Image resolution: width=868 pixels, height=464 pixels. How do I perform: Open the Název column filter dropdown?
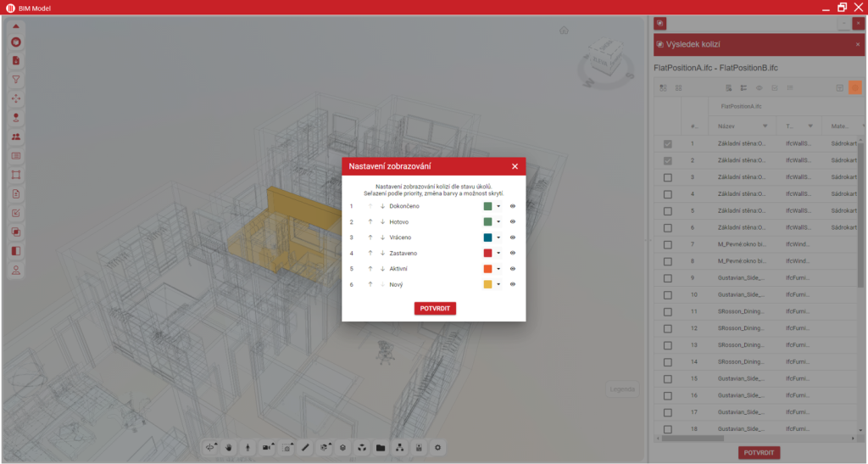point(765,126)
